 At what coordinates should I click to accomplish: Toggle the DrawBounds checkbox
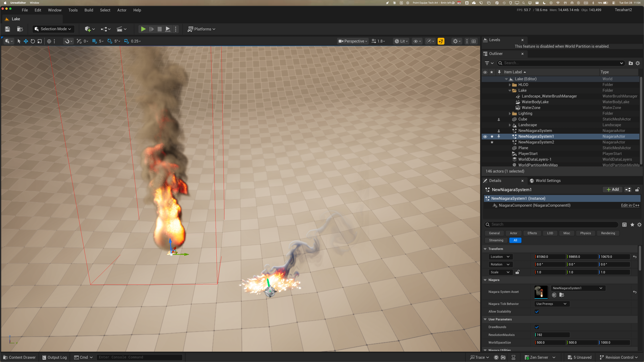[x=537, y=327]
